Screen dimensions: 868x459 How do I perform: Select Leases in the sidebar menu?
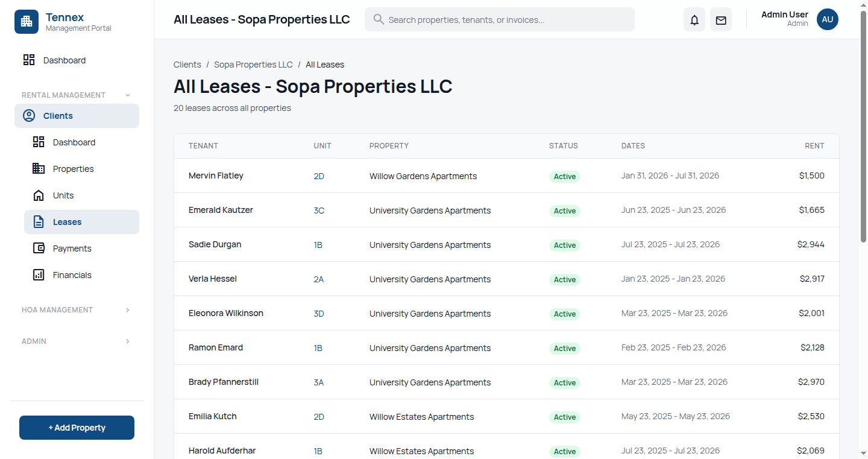coord(67,222)
